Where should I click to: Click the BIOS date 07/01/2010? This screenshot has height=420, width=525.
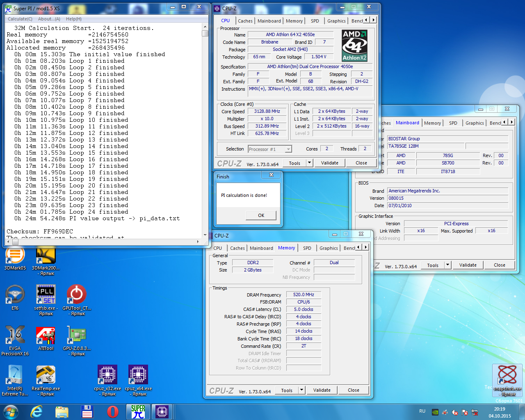[x=448, y=205]
